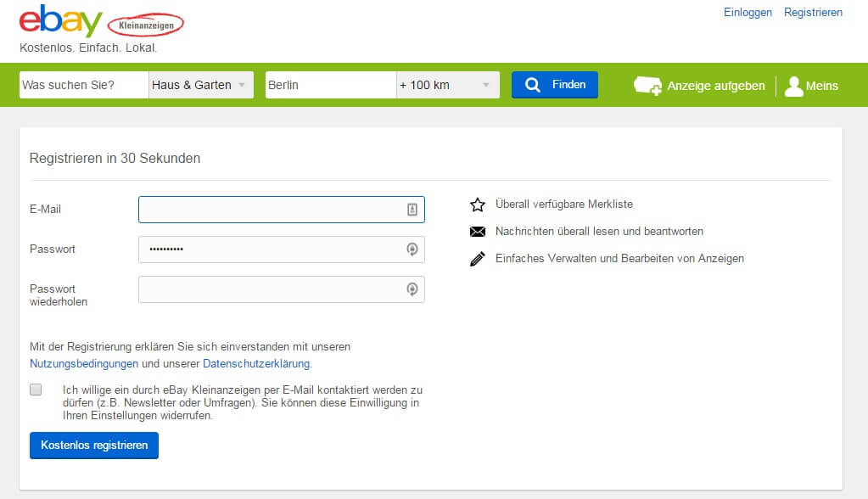The image size is (868, 499).
Task: Open the Nutzungsbedingungen link
Action: [x=84, y=364]
